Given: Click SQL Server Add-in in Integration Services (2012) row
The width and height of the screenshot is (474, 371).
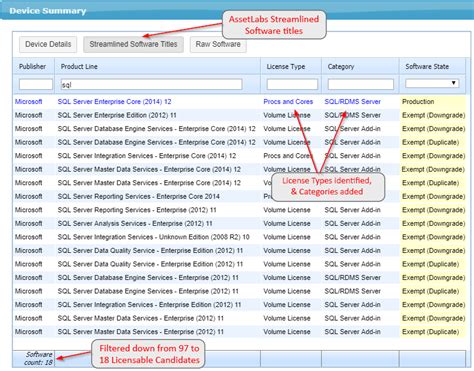Looking at the screenshot, I should point(352,305).
